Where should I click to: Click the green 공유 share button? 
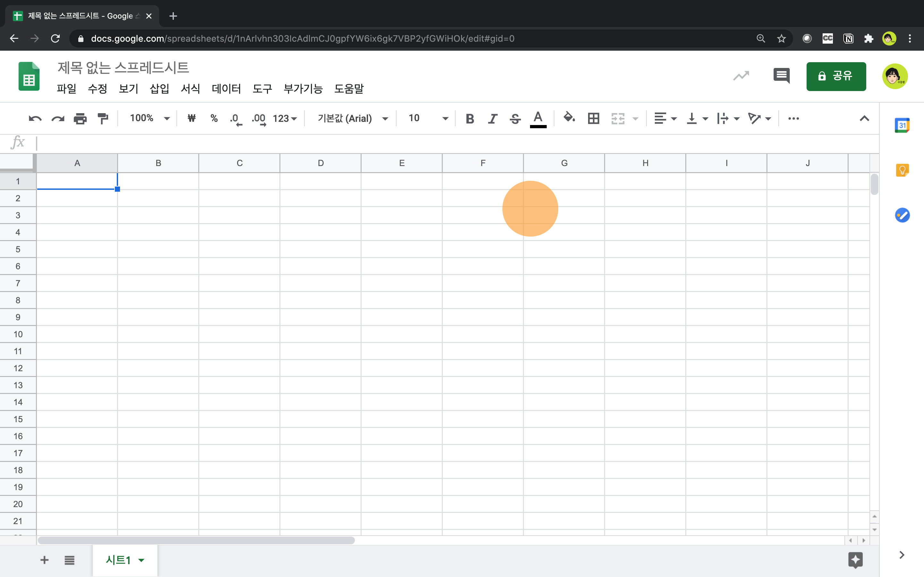tap(836, 76)
